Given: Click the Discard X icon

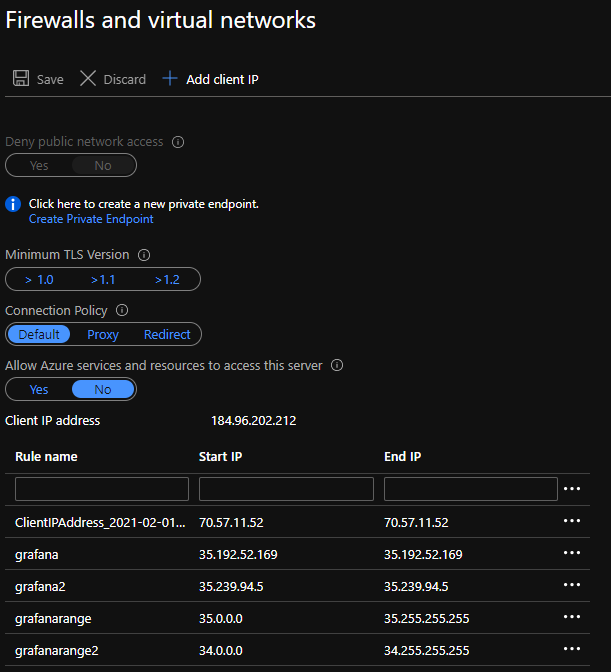Looking at the screenshot, I should click(88, 79).
